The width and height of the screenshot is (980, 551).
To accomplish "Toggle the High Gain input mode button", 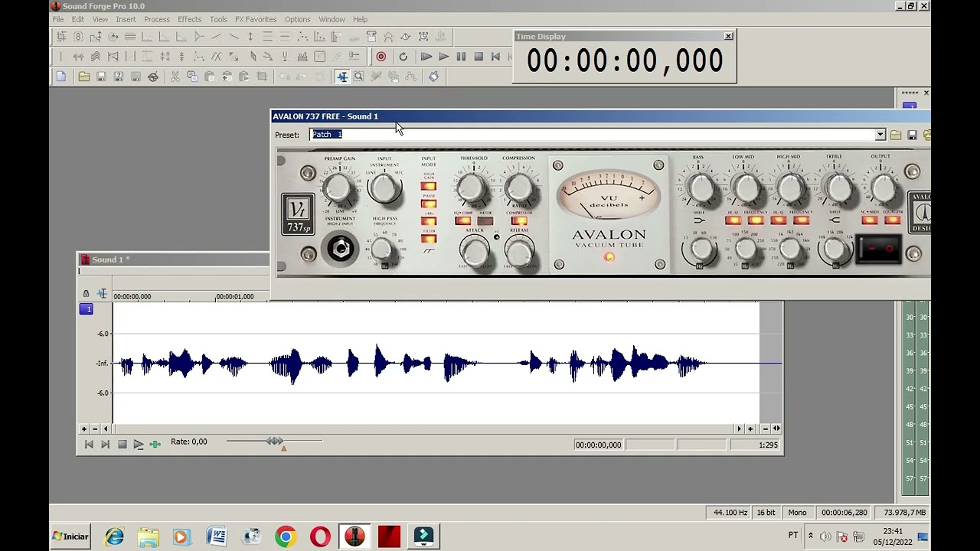I will [x=429, y=186].
